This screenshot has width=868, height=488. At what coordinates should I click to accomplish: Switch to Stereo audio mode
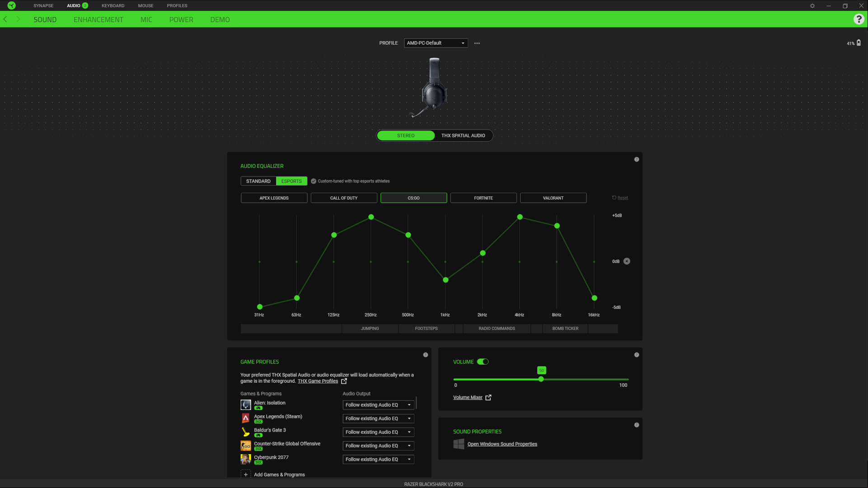tap(406, 135)
